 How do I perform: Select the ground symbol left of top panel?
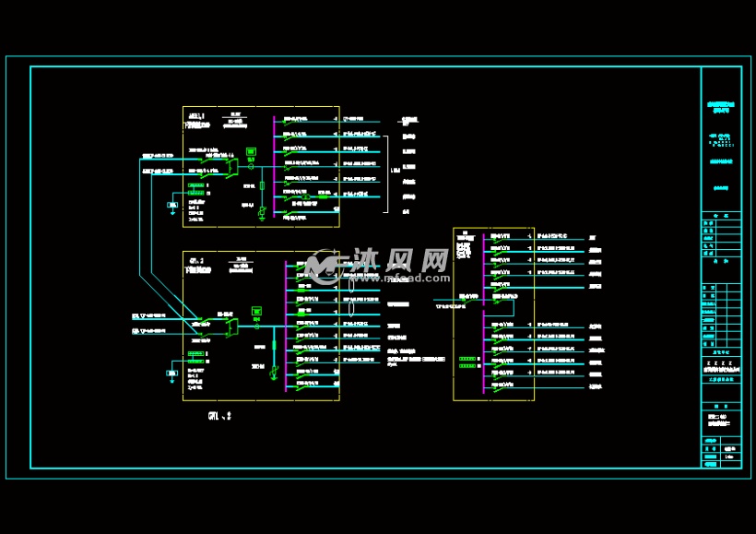tap(172, 206)
